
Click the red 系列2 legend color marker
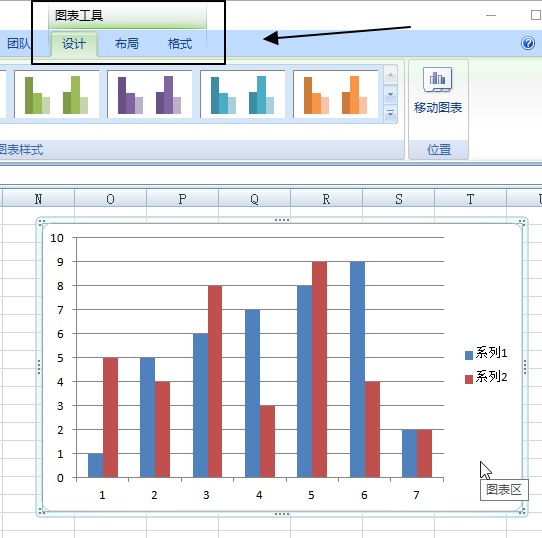469,379
